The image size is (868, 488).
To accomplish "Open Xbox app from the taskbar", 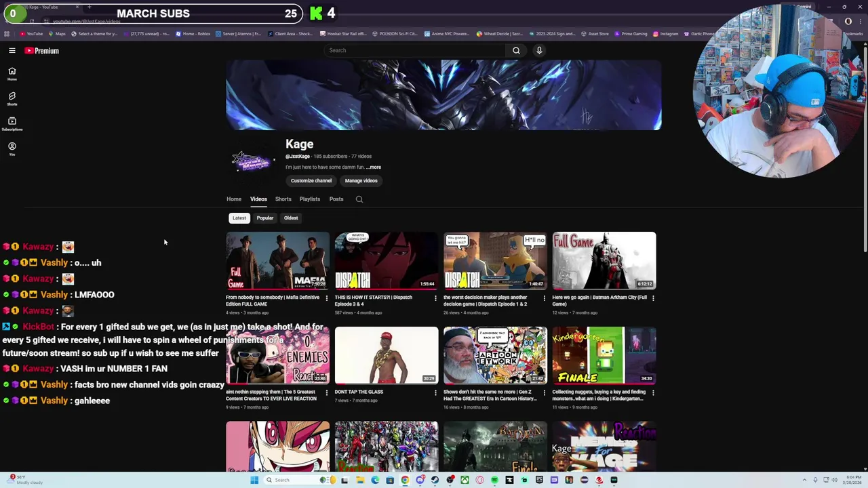I will click(x=465, y=480).
